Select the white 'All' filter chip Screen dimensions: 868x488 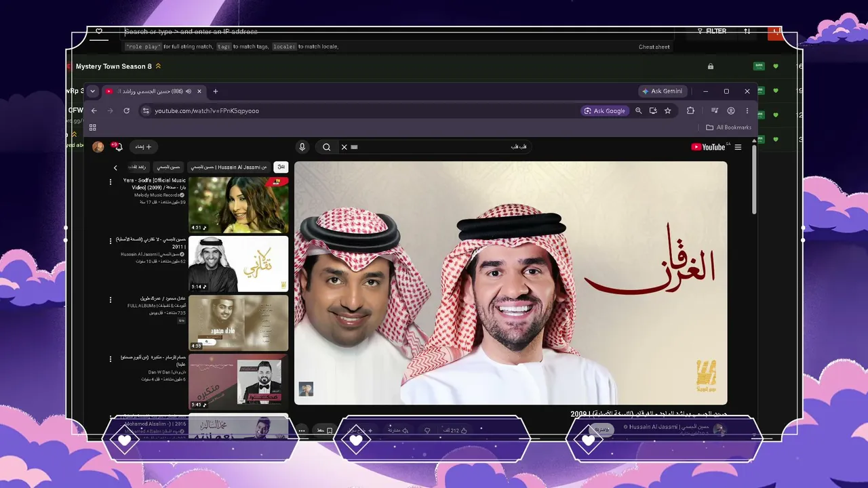pos(281,167)
